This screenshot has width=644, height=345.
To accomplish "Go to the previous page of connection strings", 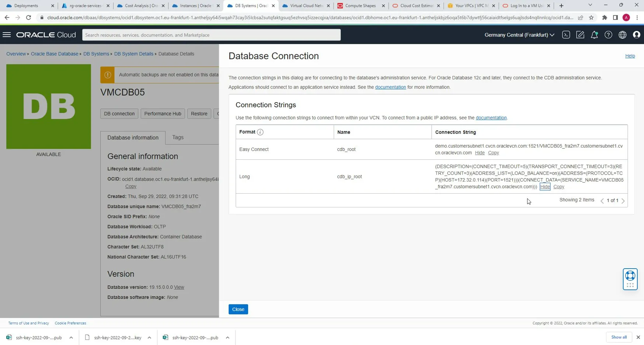I will coord(602,201).
